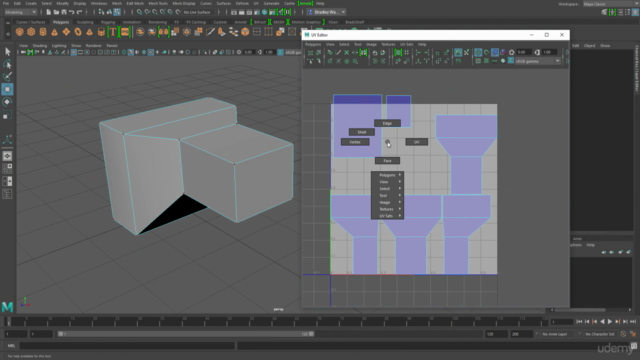Activate the Move tool in toolbox

point(7,89)
